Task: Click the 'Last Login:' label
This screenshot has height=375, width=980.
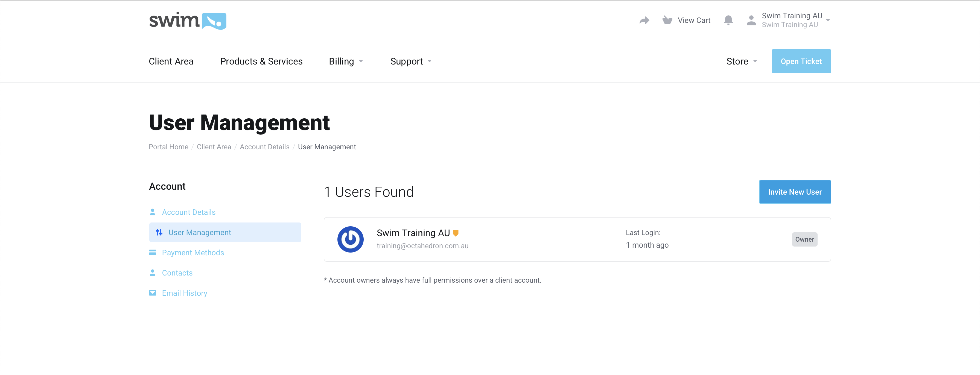Action: (x=643, y=232)
